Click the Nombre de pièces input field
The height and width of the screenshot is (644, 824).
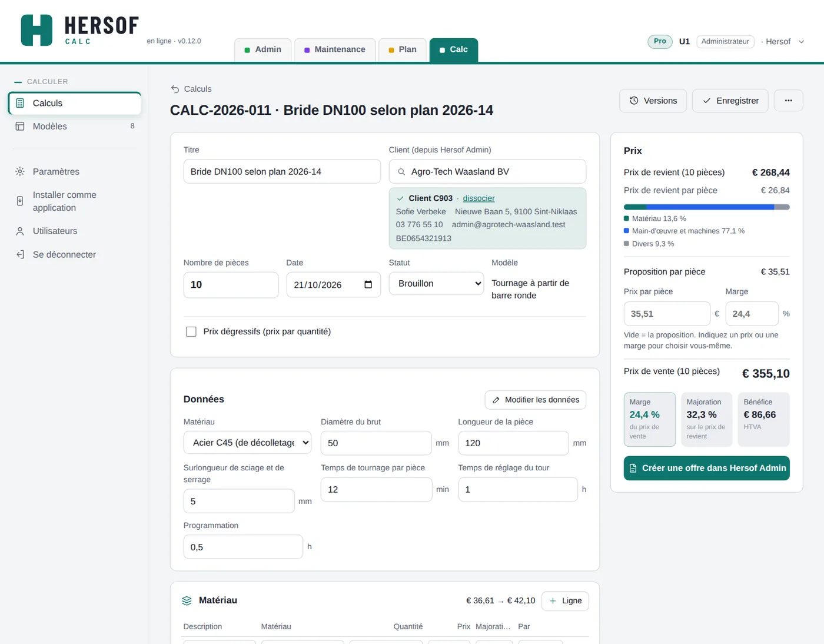click(x=231, y=285)
